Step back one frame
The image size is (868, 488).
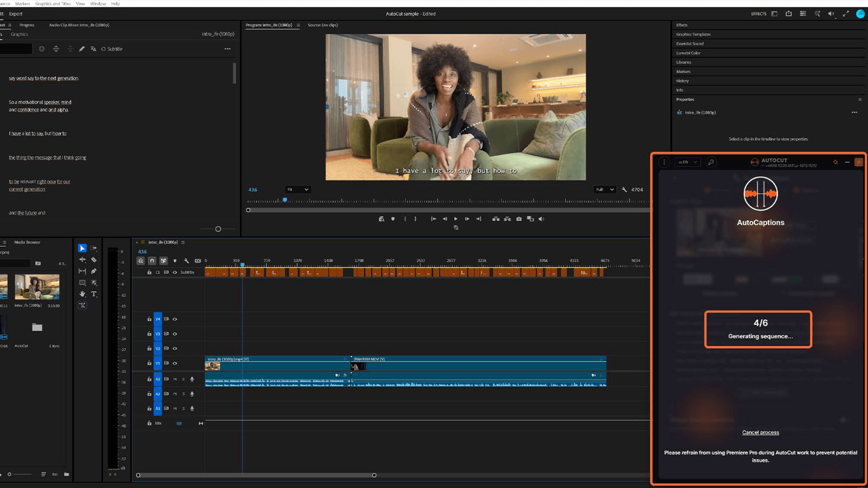pos(445,219)
